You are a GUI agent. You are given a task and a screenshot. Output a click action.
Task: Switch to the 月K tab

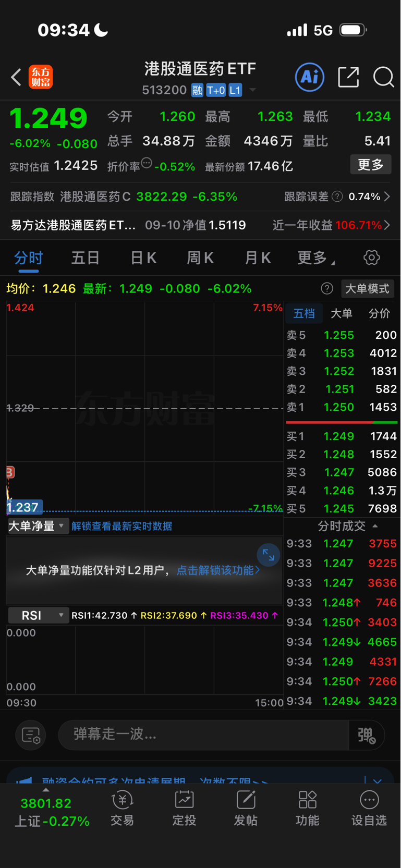pos(258,258)
